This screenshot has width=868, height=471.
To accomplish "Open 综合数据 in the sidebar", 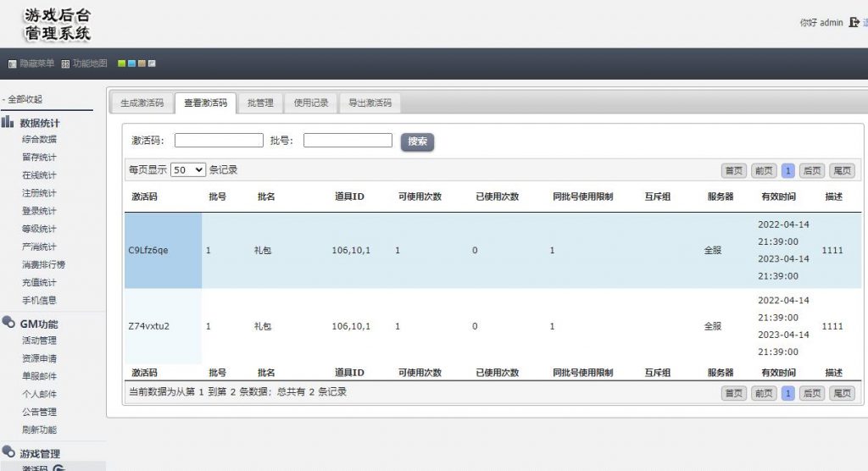I will click(x=39, y=140).
